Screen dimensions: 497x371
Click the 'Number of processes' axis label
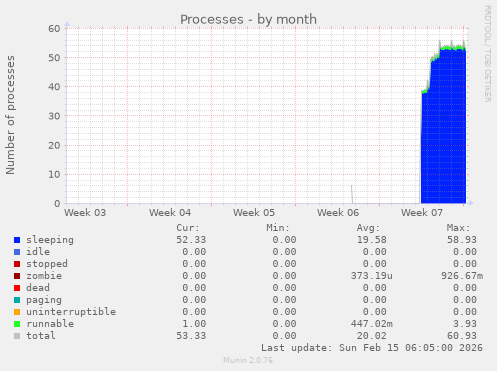click(10, 115)
